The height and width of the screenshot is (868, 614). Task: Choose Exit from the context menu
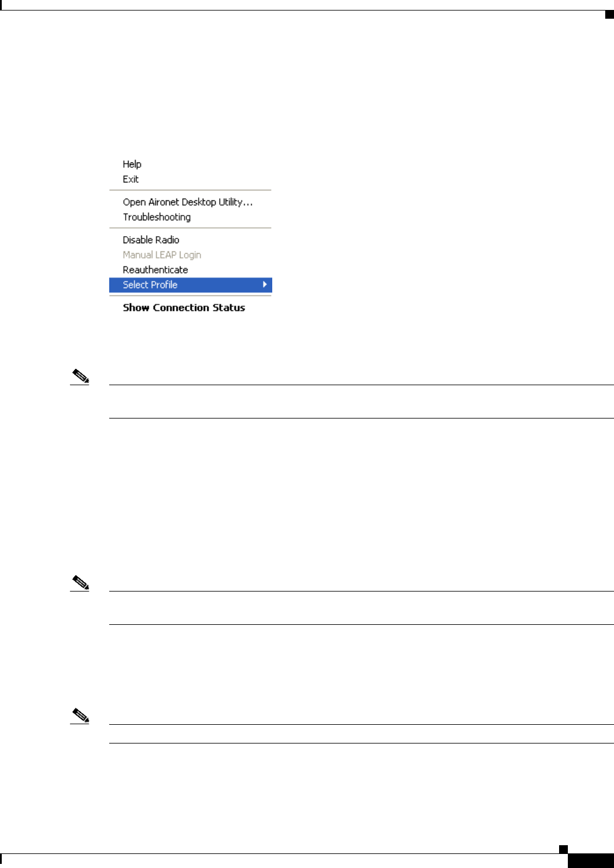131,179
